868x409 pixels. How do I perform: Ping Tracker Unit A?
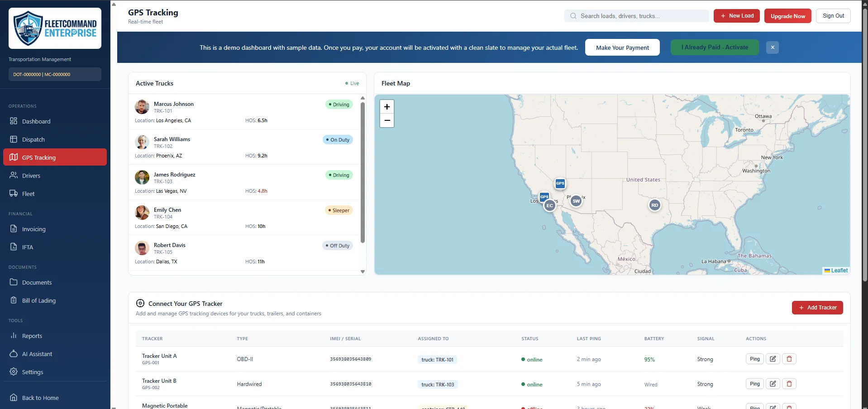755,359
